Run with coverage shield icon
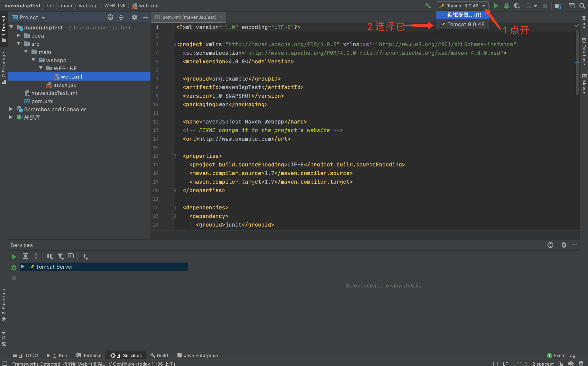The width and height of the screenshot is (588, 366). (x=517, y=6)
